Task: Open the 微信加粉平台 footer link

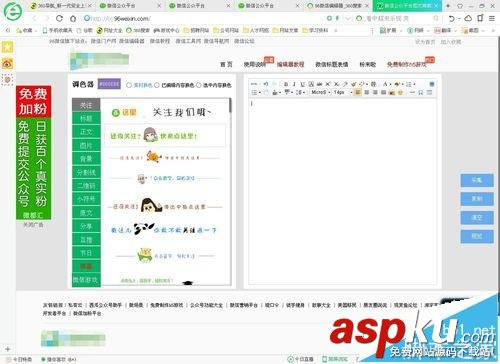Action: 87,314
